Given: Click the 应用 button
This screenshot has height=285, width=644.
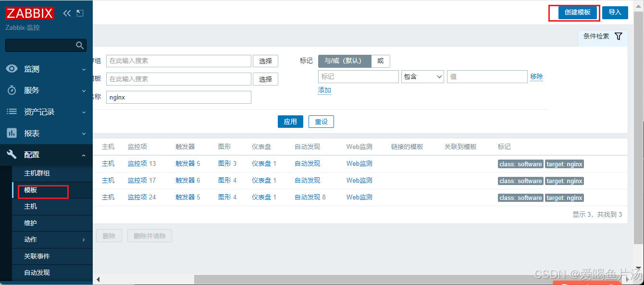Looking at the screenshot, I should [x=290, y=122].
